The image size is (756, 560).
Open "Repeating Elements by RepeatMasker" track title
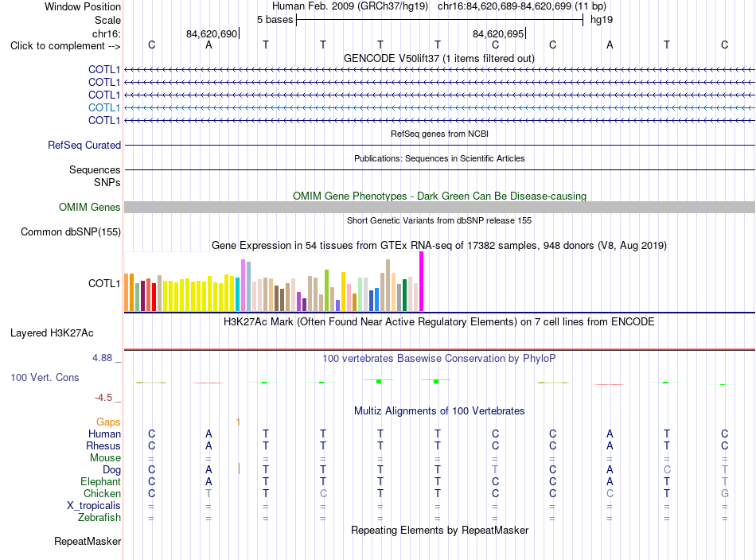click(439, 531)
